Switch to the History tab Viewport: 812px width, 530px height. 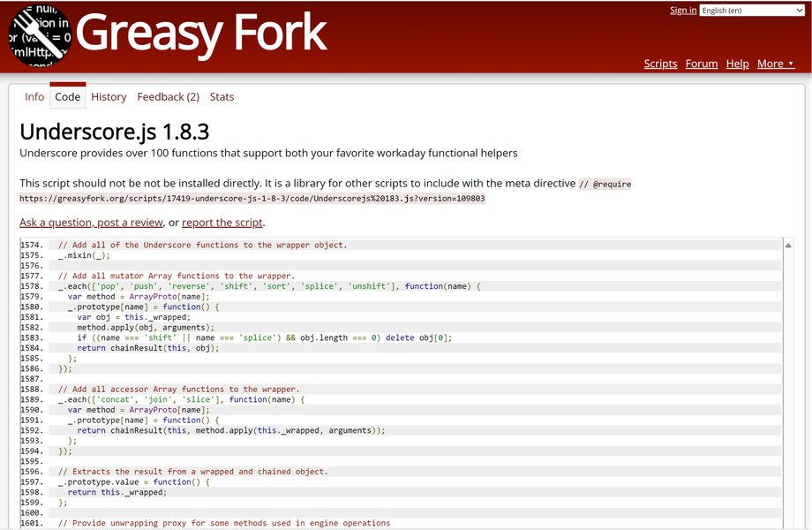click(x=109, y=97)
